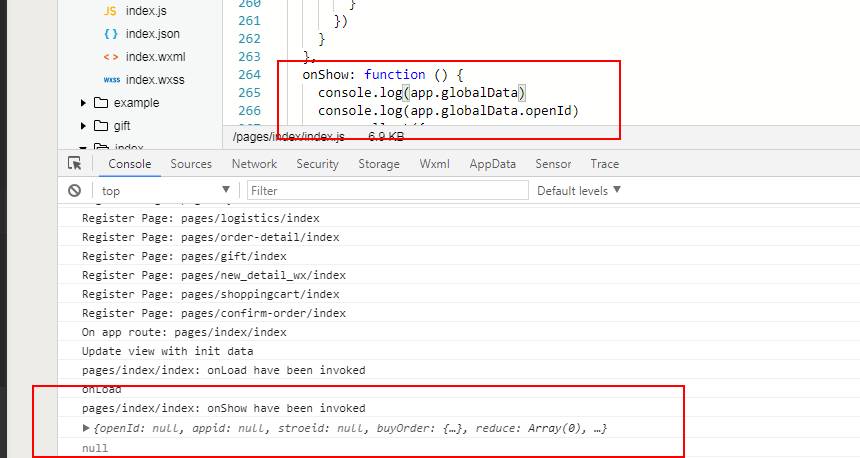Click line number 266 in editor gutter
The width and height of the screenshot is (860, 458).
coord(250,111)
